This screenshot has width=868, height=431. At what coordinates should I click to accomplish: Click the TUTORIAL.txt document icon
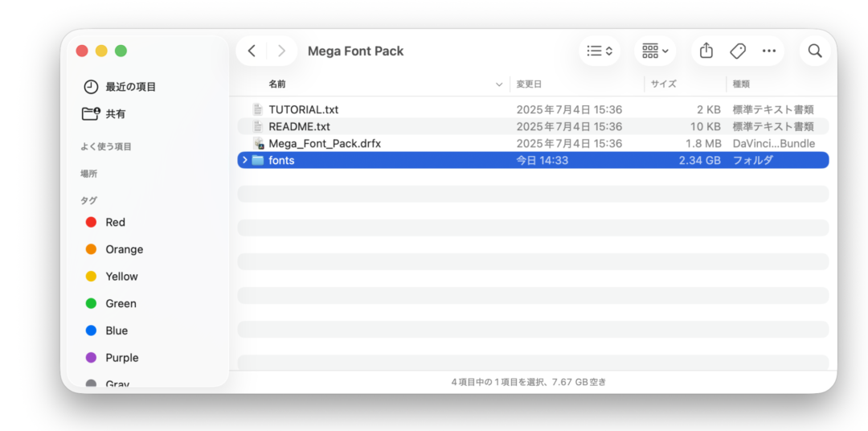(257, 109)
